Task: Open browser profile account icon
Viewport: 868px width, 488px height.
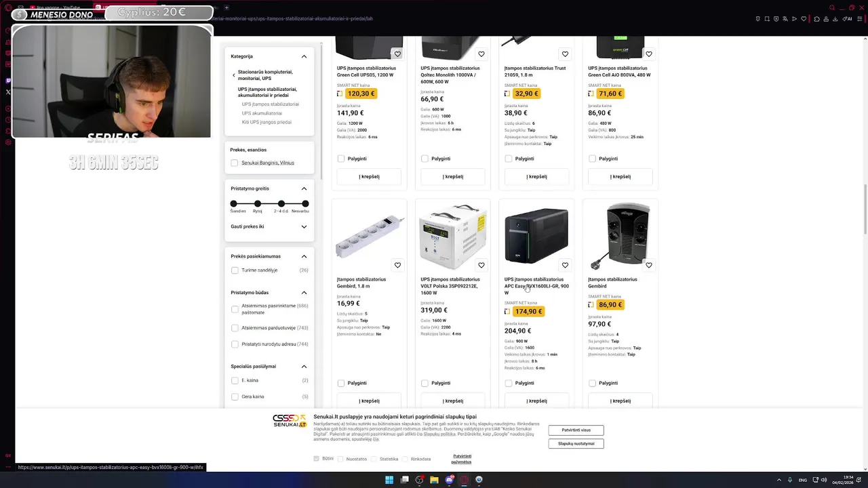Action: coord(826,19)
